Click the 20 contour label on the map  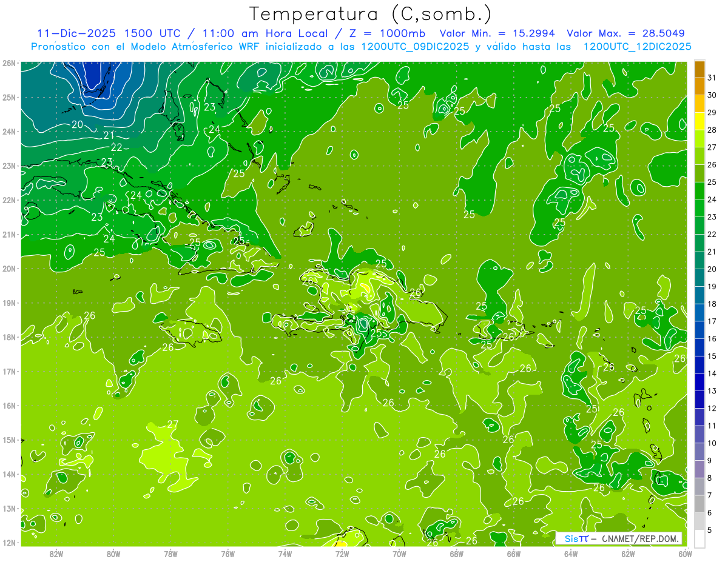[78, 124]
